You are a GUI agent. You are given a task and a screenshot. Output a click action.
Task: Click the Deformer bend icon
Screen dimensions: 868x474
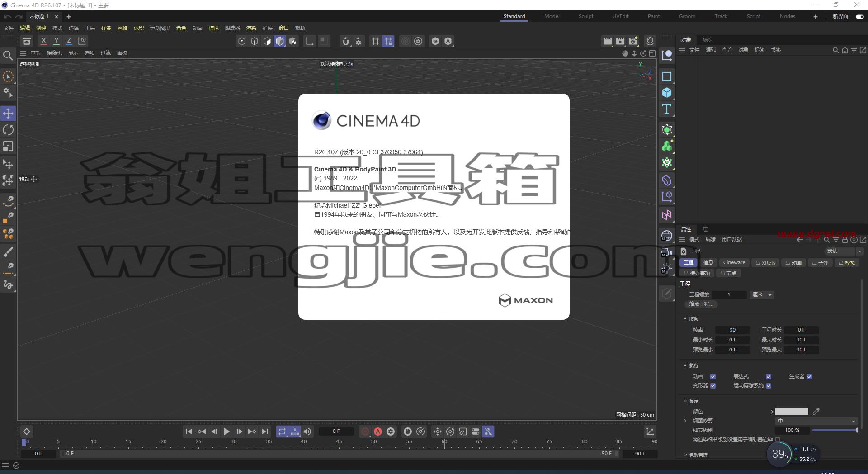(667, 180)
